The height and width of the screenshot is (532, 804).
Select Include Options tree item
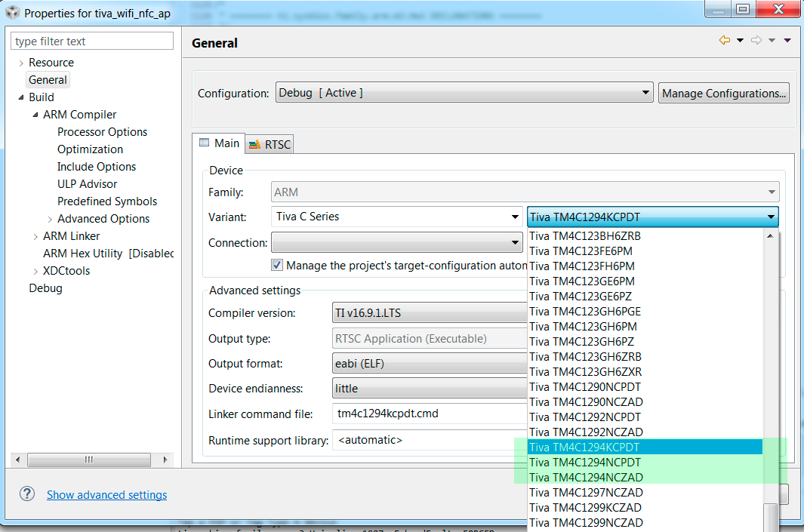click(97, 167)
